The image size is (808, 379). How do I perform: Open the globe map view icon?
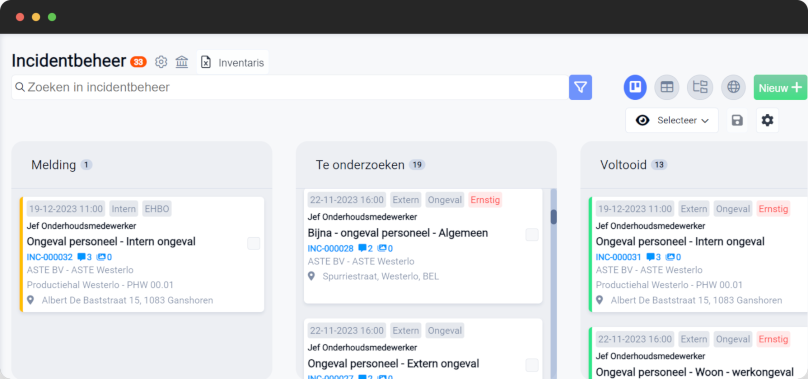click(733, 88)
